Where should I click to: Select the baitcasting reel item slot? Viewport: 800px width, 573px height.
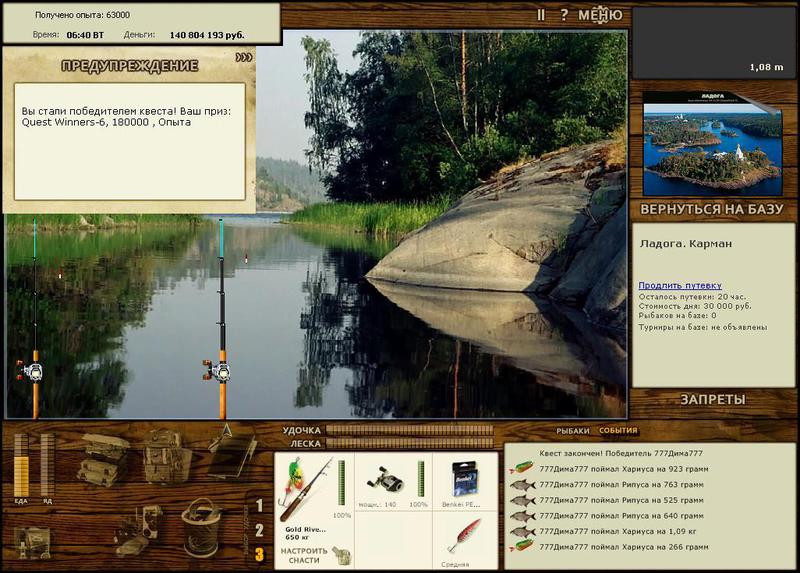tap(393, 482)
